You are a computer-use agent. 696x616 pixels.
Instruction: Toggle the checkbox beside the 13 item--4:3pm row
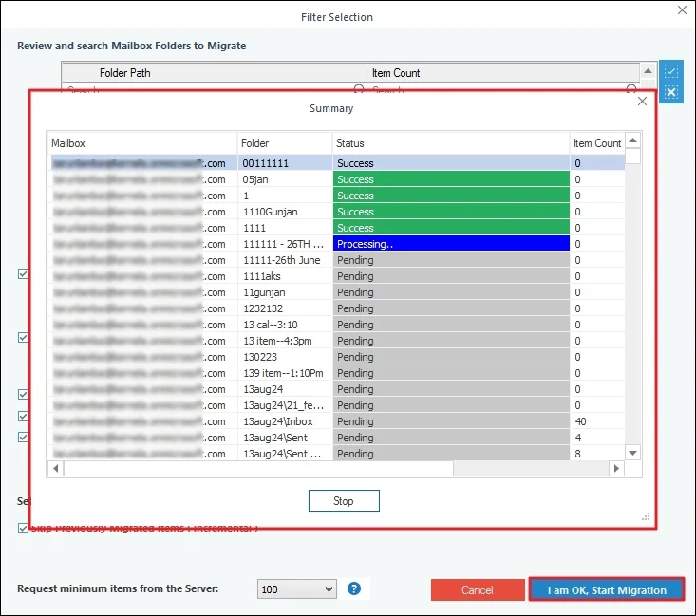23,338
